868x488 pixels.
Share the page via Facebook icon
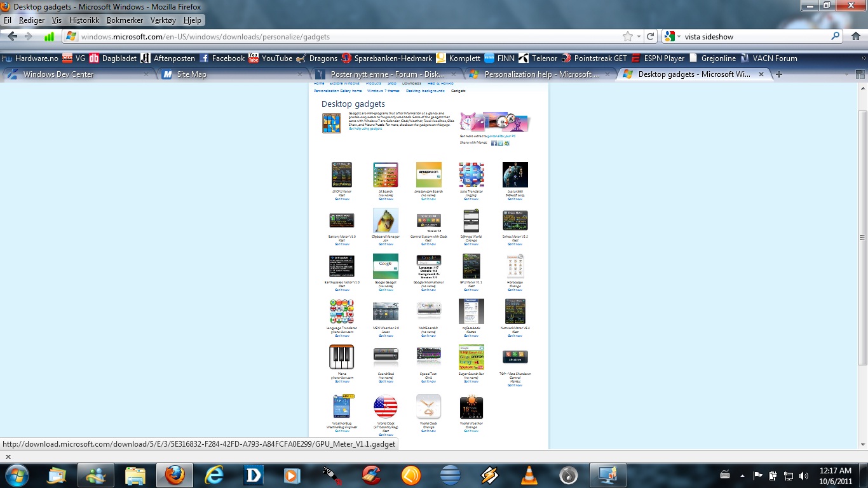494,143
